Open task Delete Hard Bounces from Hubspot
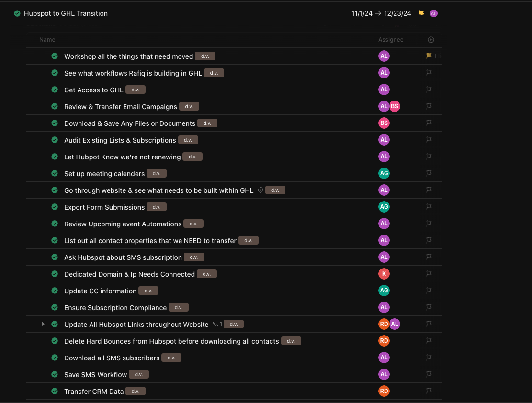Image resolution: width=532 pixels, height=403 pixels. pos(171,341)
